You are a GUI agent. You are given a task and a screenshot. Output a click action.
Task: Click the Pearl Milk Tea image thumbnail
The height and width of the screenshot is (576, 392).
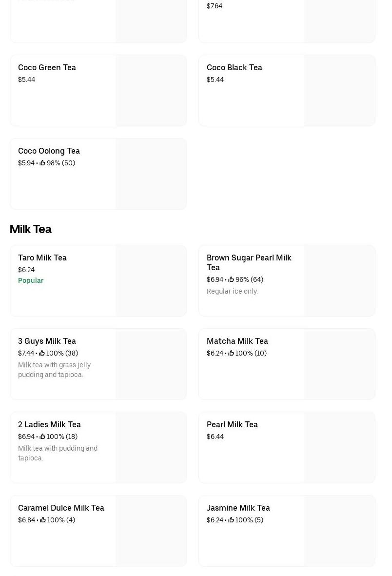(x=339, y=447)
